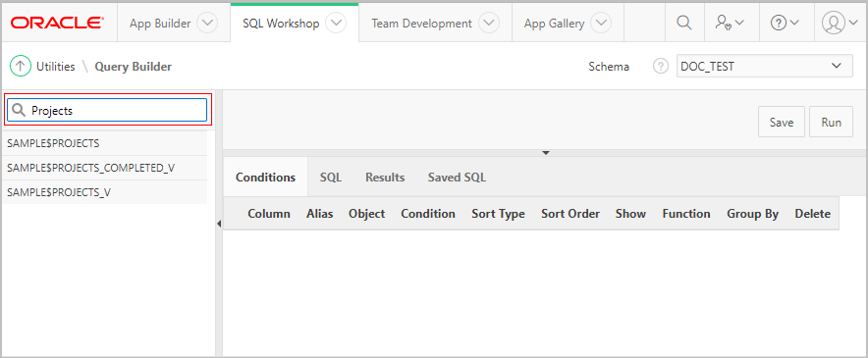Collapse the design pane with down arrow
This screenshot has width=868, height=358.
pos(545,152)
